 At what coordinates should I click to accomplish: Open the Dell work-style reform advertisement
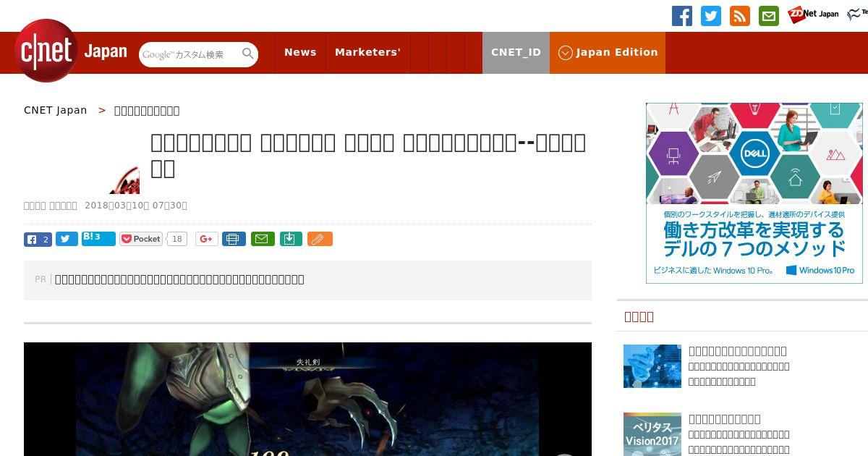[x=754, y=193]
